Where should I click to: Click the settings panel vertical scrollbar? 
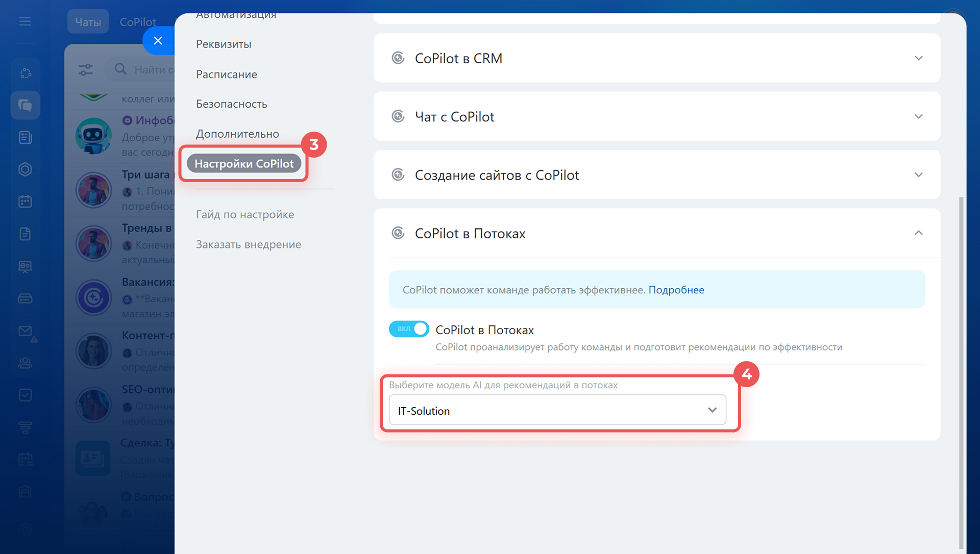pyautogui.click(x=962, y=372)
